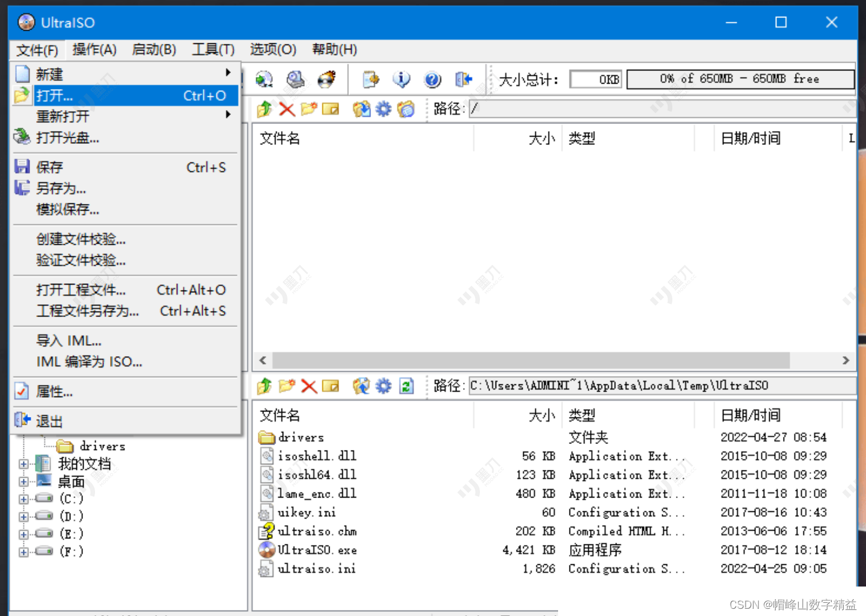Select 导入 IML... menu entry
The height and width of the screenshot is (616, 866).
[x=125, y=340]
